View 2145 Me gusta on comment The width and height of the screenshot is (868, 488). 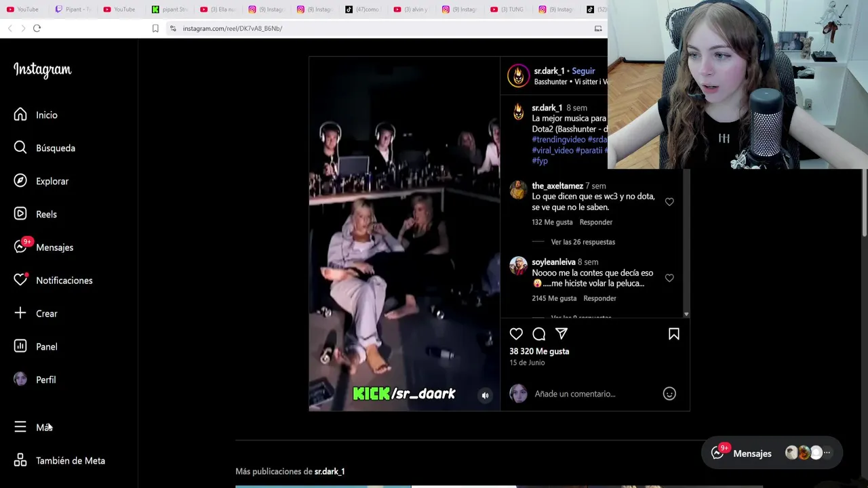554,298
